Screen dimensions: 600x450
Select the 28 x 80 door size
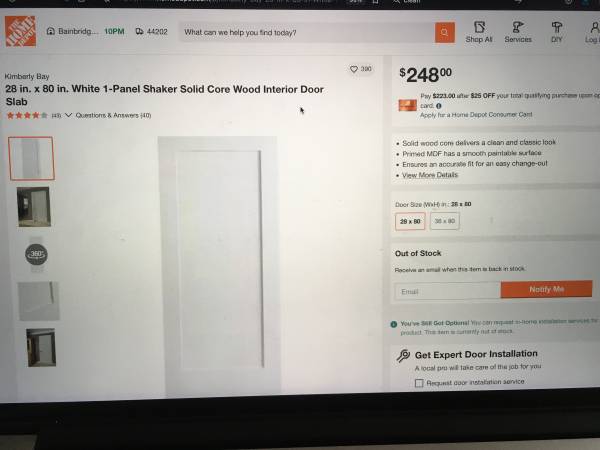click(410, 221)
